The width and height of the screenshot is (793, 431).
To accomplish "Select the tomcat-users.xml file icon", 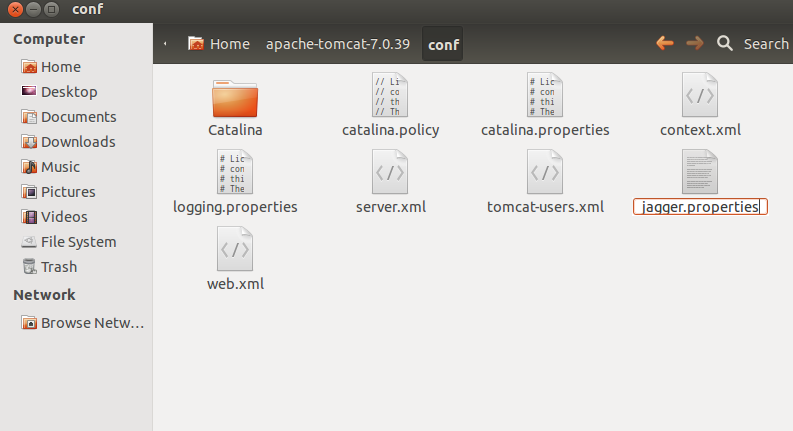I will click(x=545, y=171).
